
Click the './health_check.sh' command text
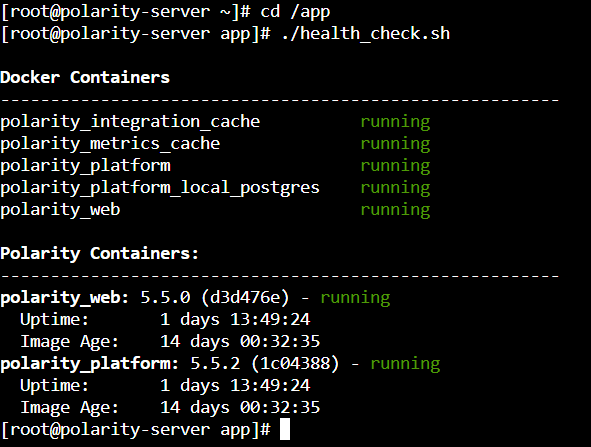point(366,34)
